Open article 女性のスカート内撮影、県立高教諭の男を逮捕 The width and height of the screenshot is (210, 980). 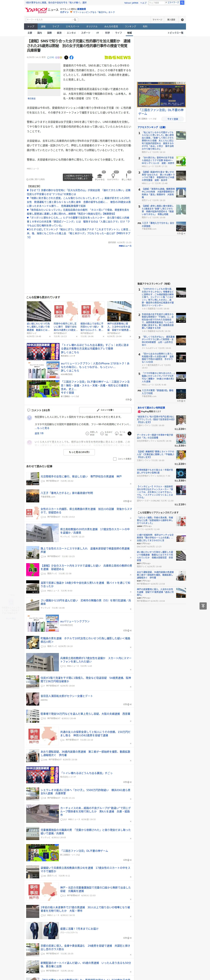point(86,511)
